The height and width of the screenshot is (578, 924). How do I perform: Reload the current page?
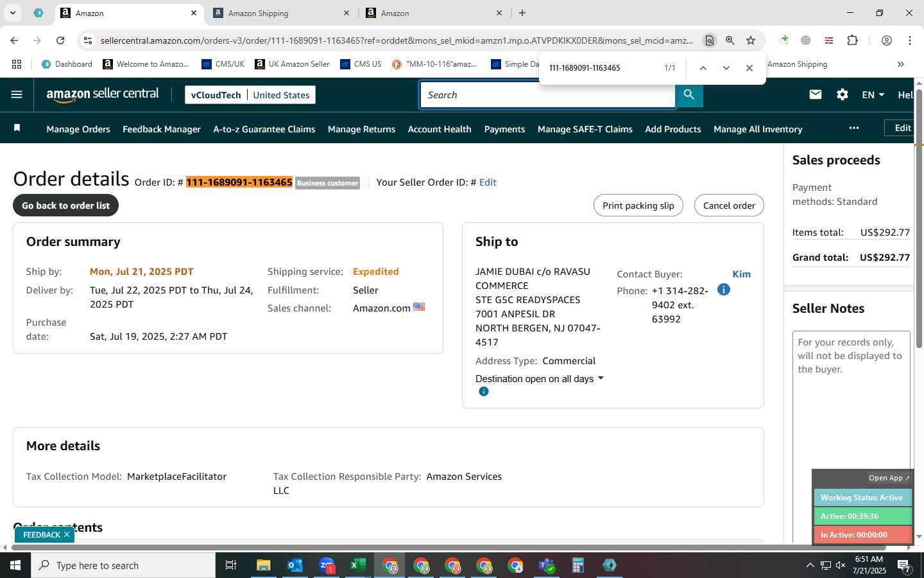(x=60, y=40)
